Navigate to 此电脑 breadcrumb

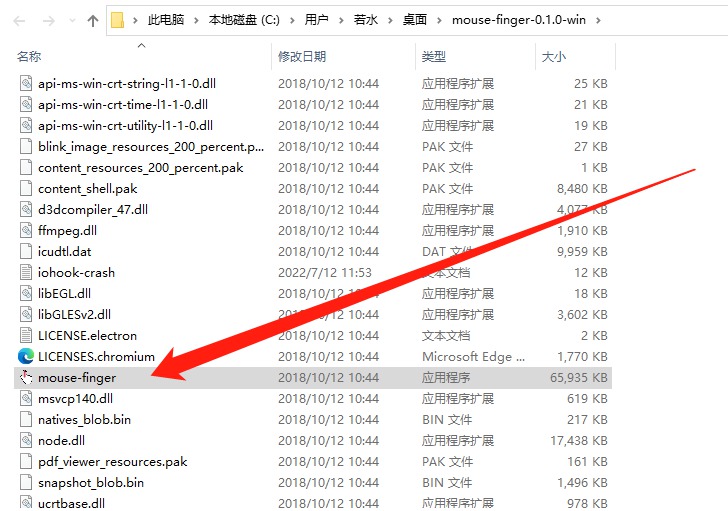click(x=166, y=20)
